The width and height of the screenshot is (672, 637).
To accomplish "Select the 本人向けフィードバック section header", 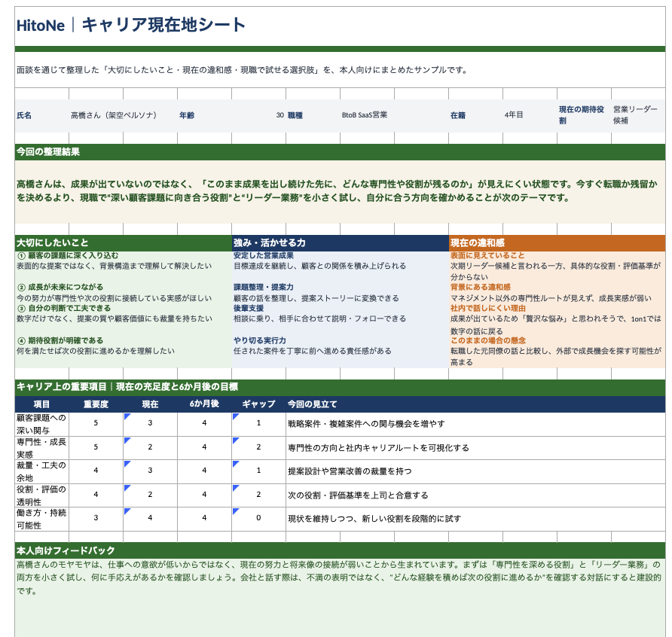I will tap(340, 550).
